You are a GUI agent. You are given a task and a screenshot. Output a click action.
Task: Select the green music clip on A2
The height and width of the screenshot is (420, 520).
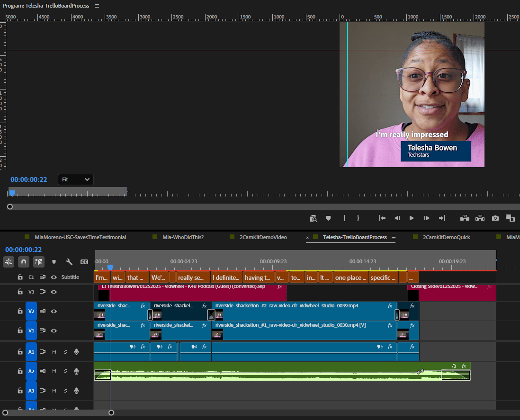click(x=282, y=371)
